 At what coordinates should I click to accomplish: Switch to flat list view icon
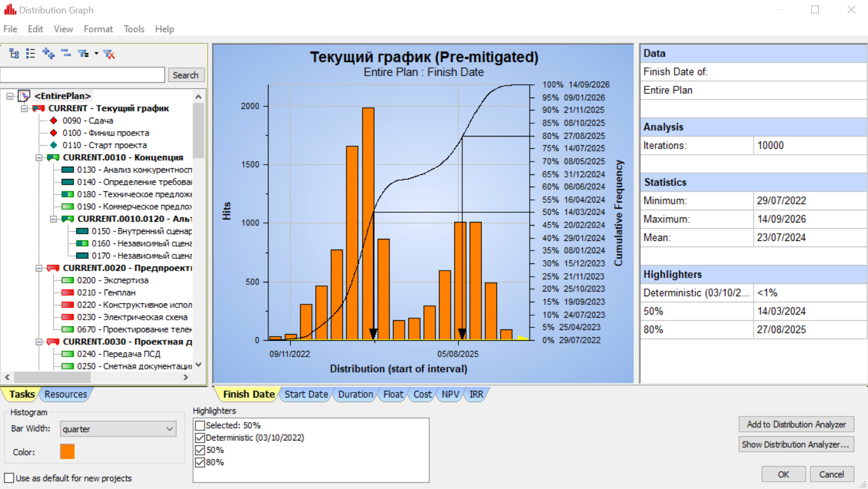pos(31,54)
